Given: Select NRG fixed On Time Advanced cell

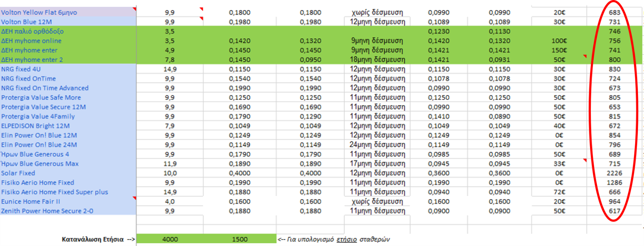Looking at the screenshot, I should click(68, 88).
